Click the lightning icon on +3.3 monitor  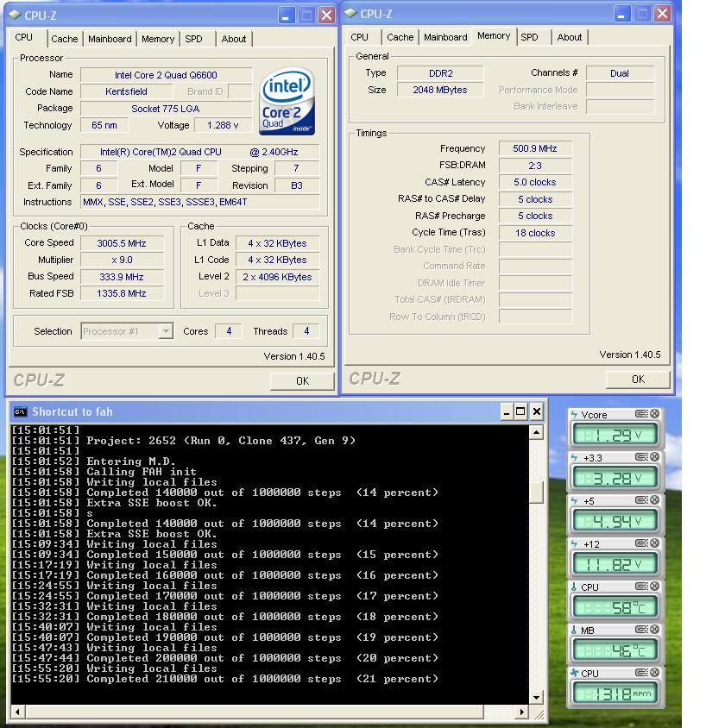pyautogui.click(x=574, y=457)
